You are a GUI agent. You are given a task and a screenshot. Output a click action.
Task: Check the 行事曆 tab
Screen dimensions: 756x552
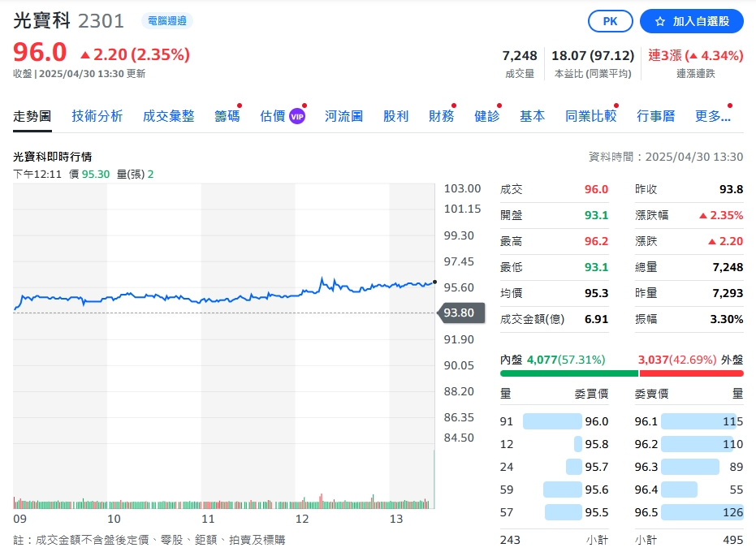654,116
